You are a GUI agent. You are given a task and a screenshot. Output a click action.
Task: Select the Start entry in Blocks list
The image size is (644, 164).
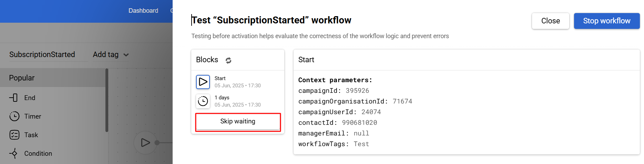[x=238, y=82]
